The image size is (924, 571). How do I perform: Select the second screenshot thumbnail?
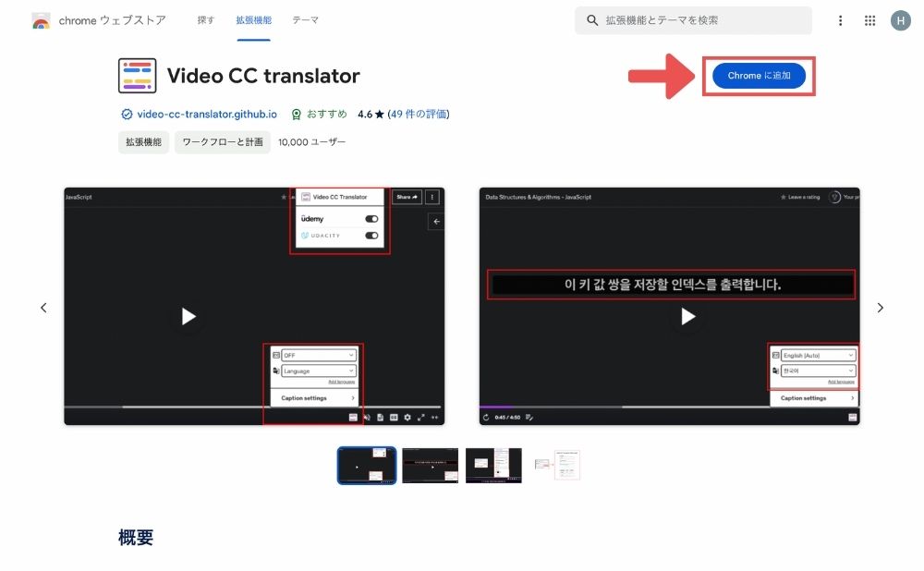(431, 465)
